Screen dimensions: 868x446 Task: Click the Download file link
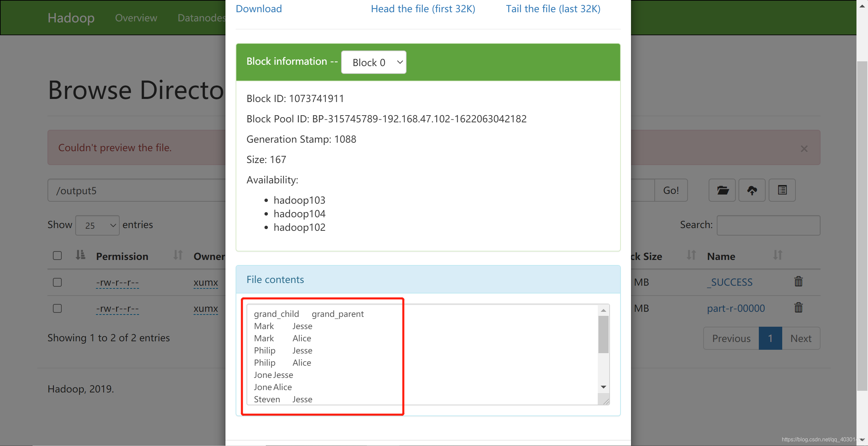point(259,9)
